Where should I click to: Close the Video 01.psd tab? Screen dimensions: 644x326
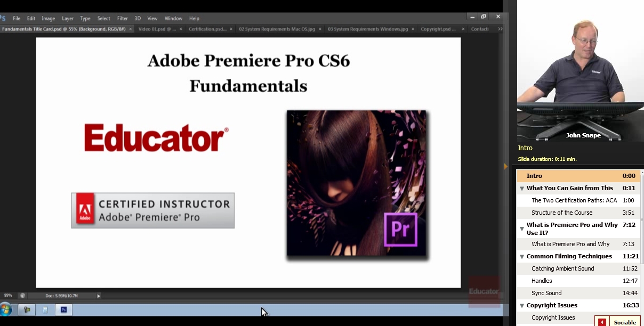click(181, 29)
